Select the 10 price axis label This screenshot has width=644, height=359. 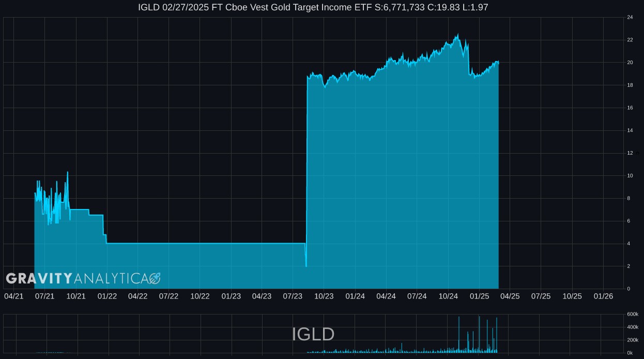coord(630,176)
